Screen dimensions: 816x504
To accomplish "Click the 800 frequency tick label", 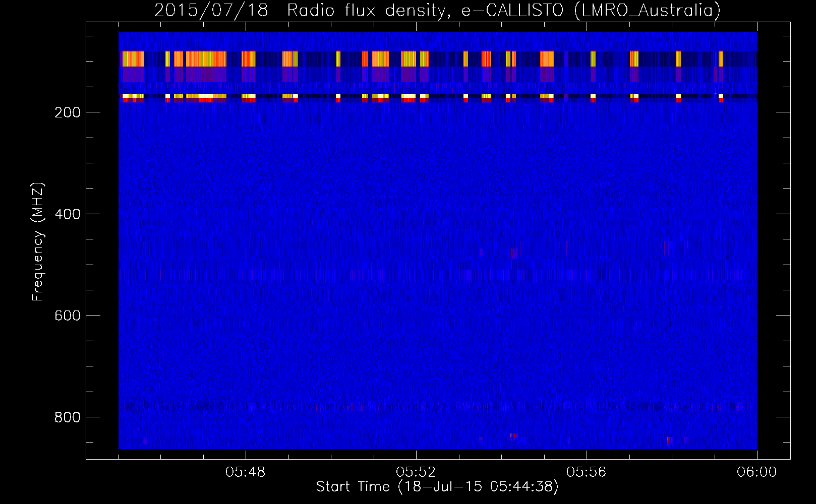I will [x=67, y=417].
